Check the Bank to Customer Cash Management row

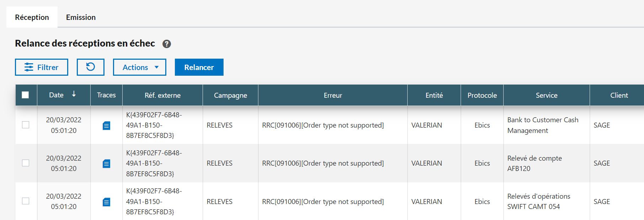tap(26, 125)
